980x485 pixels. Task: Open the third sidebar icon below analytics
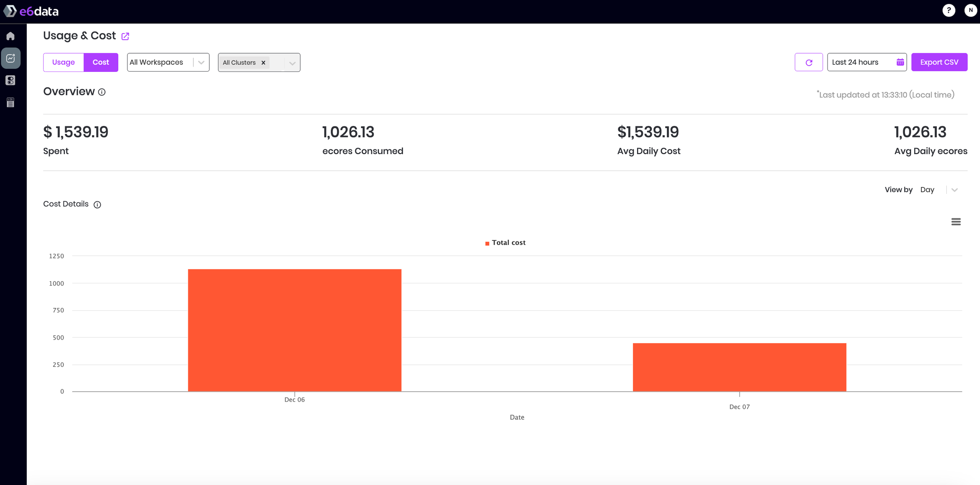pos(11,80)
